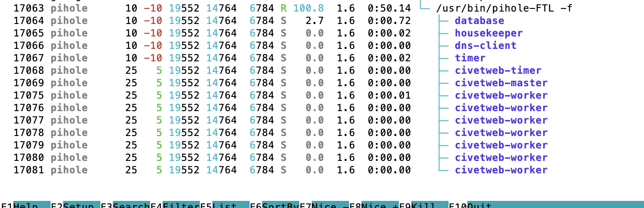
Task: Select the housekeeper thread
Action: pos(489,33)
